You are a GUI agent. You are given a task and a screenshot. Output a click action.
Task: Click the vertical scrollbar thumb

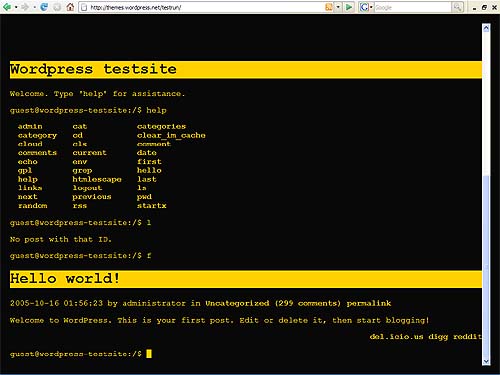click(x=486, y=266)
